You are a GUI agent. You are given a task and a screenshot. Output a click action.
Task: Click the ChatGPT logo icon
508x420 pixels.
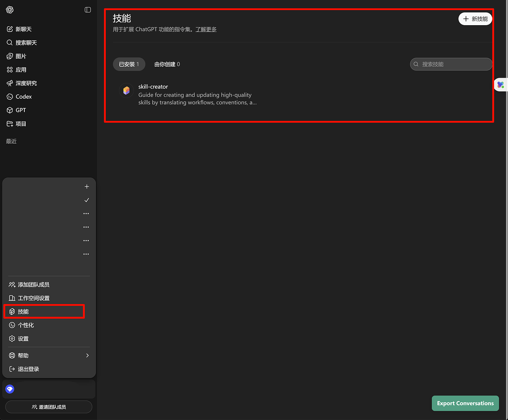pos(10,10)
